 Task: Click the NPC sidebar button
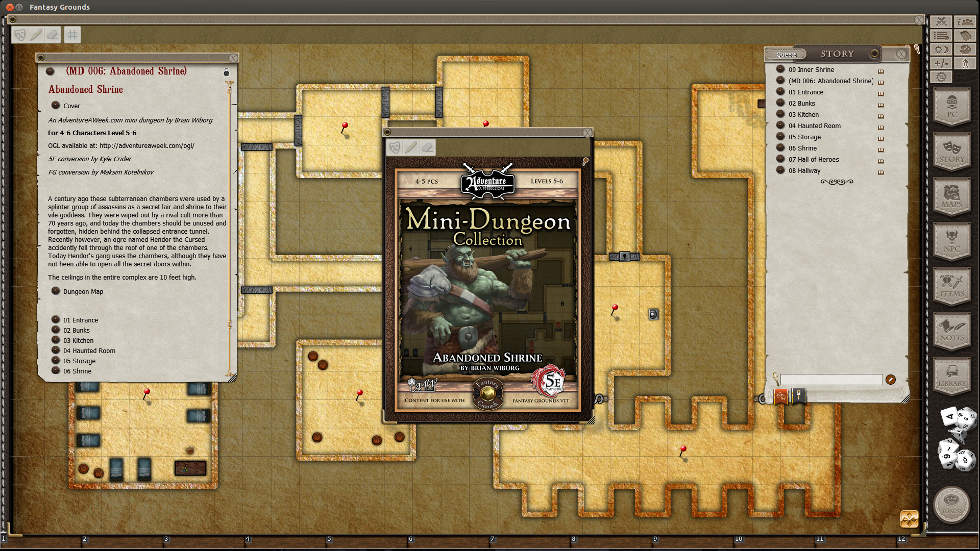coord(951,241)
